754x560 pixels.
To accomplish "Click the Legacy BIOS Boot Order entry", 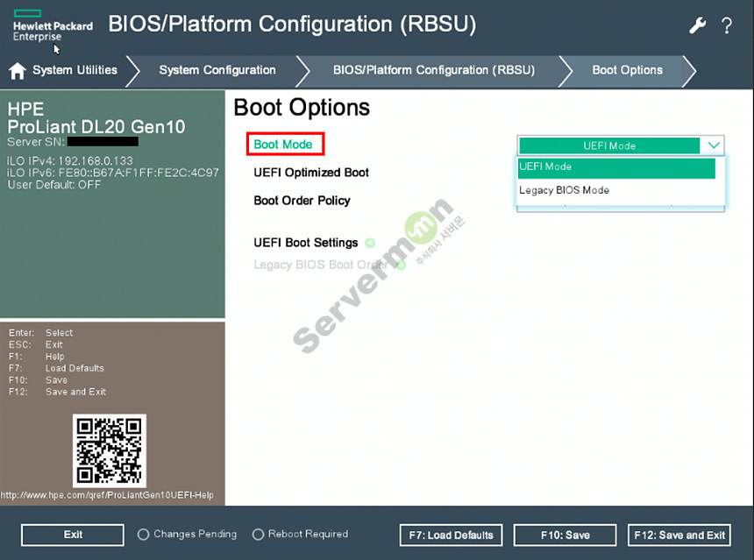I will (x=321, y=265).
